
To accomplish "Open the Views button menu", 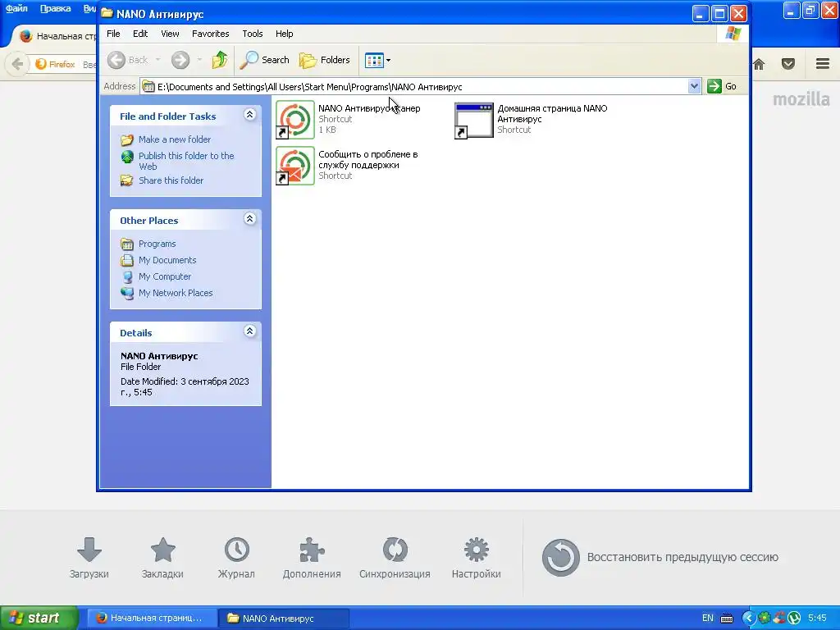I will pos(377,60).
